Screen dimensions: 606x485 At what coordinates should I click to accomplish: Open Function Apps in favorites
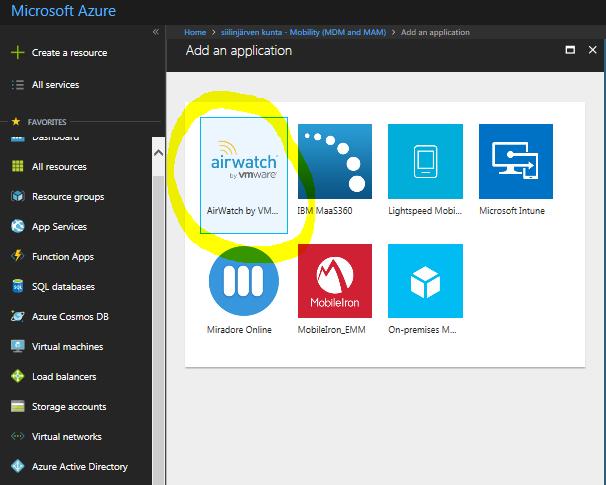[x=63, y=257]
